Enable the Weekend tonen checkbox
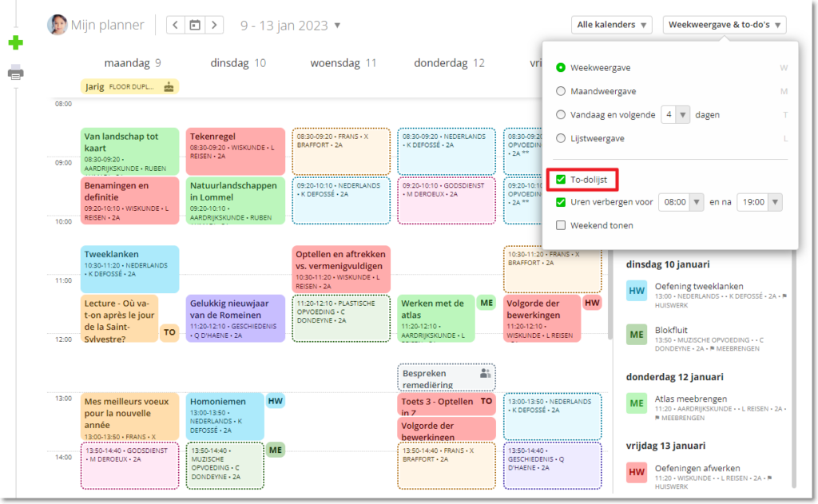 click(561, 225)
